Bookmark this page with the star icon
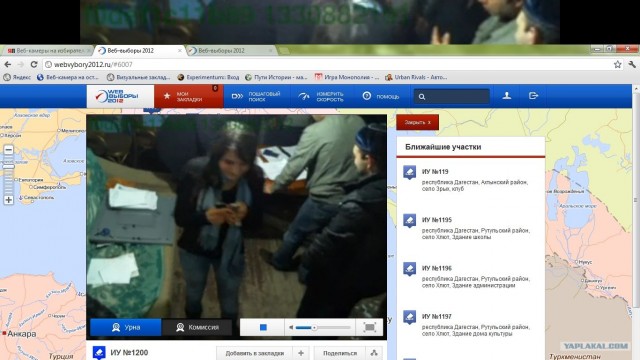The height and width of the screenshot is (360, 640). tap(618, 64)
